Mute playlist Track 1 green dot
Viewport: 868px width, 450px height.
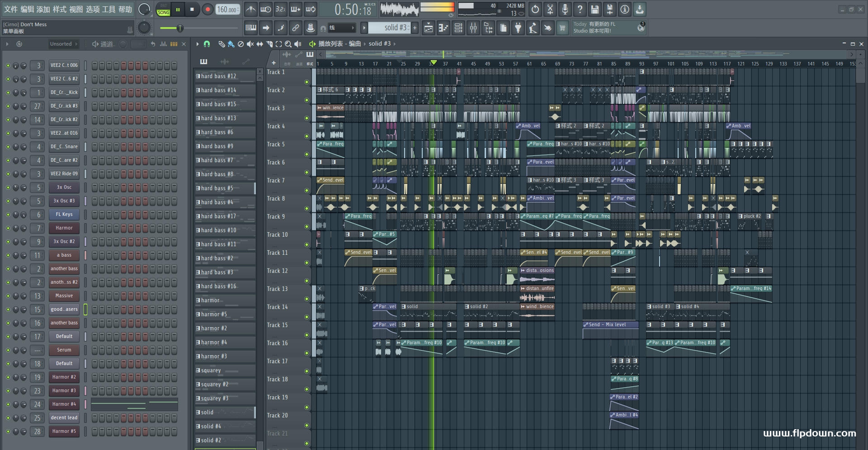coord(307,82)
